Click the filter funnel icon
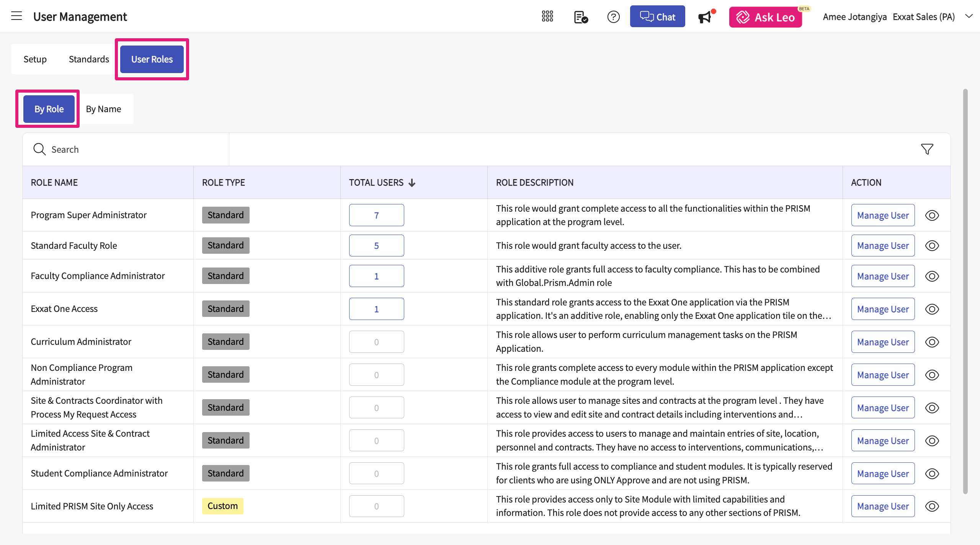The height and width of the screenshot is (545, 980). click(927, 149)
